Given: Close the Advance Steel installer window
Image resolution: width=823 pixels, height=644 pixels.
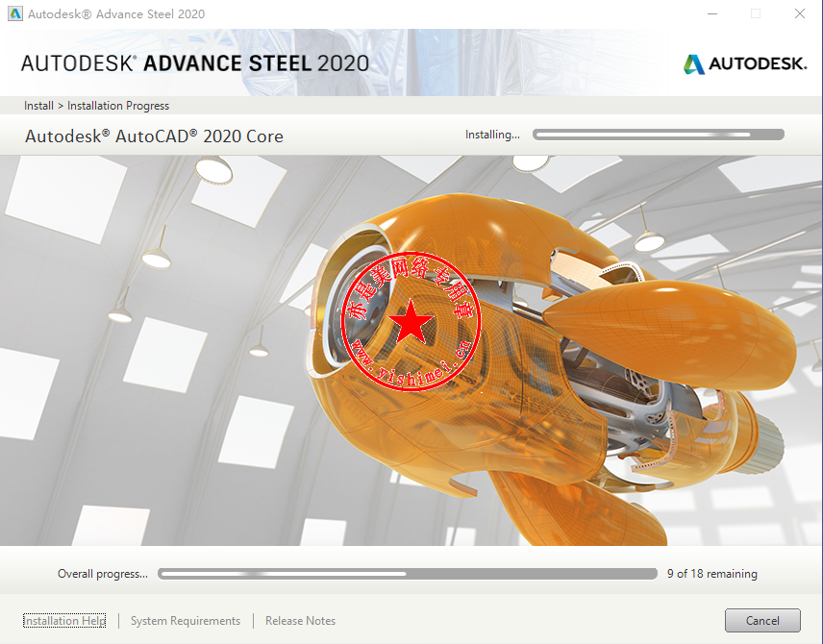Looking at the screenshot, I should coord(799,13).
